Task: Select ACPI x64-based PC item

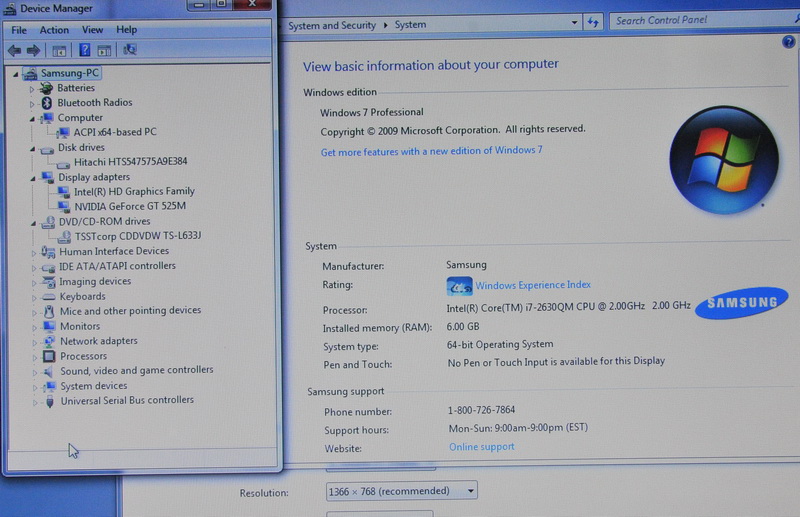Action: coord(115,132)
